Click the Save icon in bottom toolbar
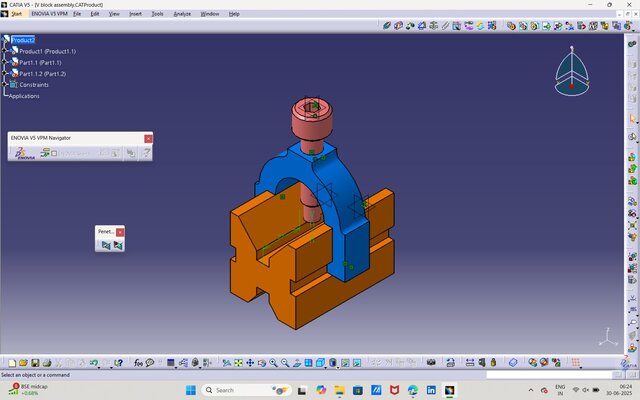This screenshot has height=400, width=640. coord(35,362)
